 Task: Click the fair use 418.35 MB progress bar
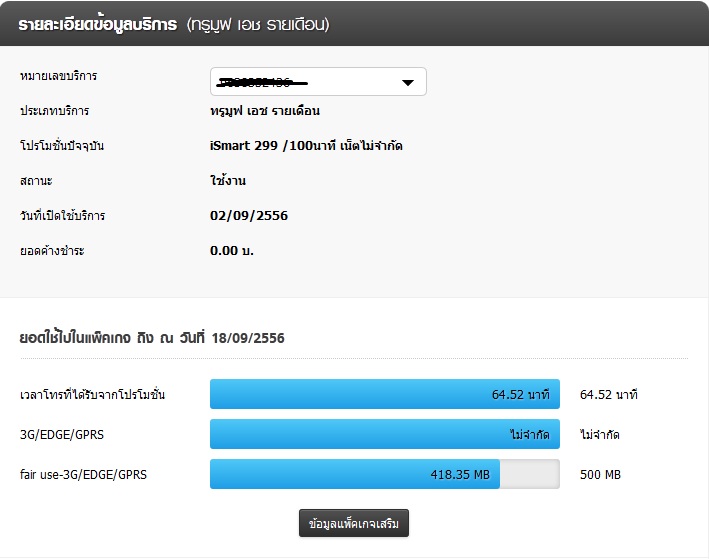(x=385, y=474)
